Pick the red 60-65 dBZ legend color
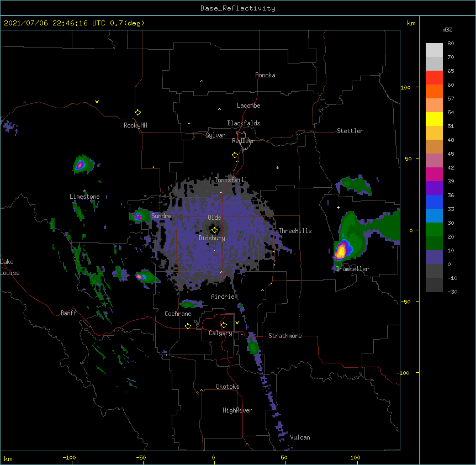This screenshot has width=476, height=465. pyautogui.click(x=434, y=77)
